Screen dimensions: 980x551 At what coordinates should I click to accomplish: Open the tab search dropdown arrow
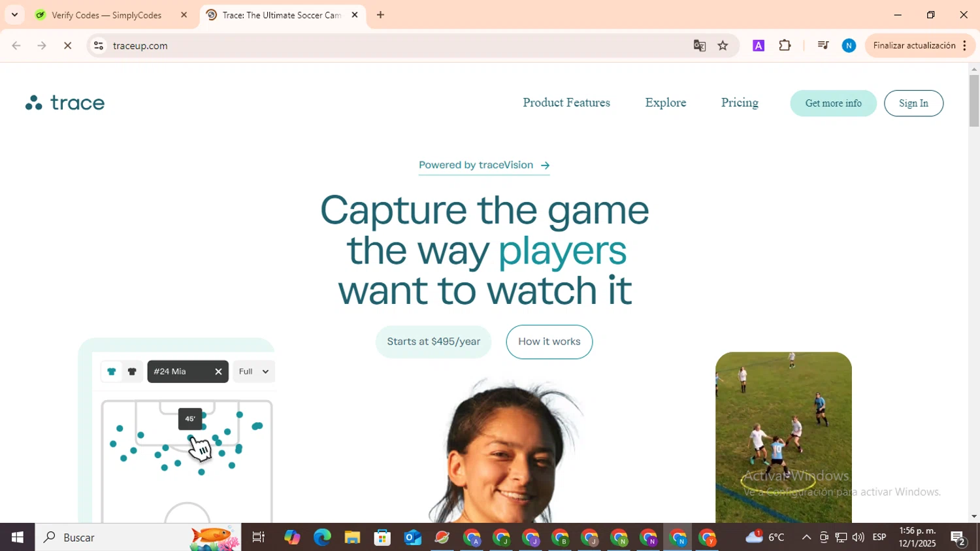pos(14,15)
